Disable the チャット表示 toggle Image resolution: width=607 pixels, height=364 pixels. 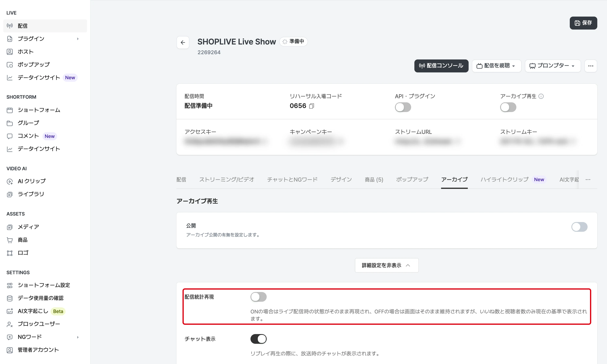[x=258, y=339]
